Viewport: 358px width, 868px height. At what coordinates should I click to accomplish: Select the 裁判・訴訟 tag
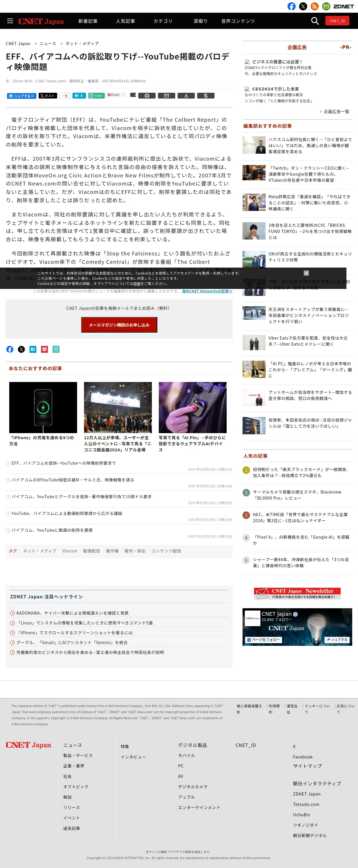coord(135,551)
